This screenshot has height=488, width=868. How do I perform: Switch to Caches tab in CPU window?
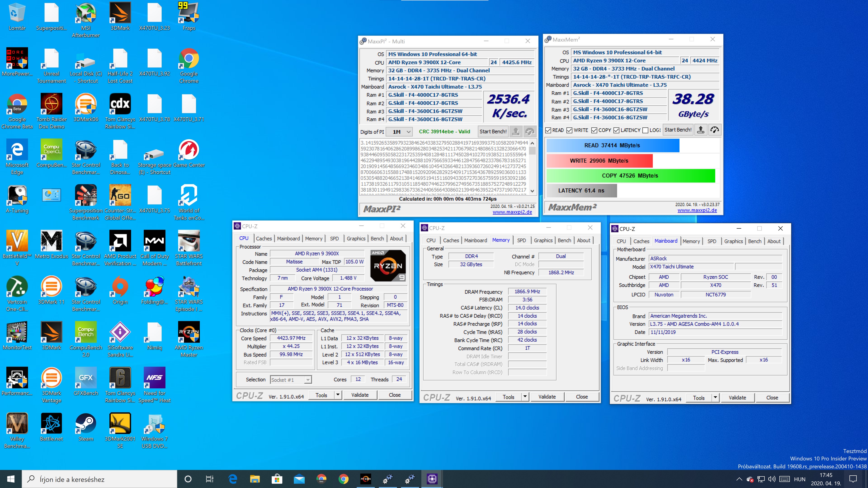[x=264, y=238]
